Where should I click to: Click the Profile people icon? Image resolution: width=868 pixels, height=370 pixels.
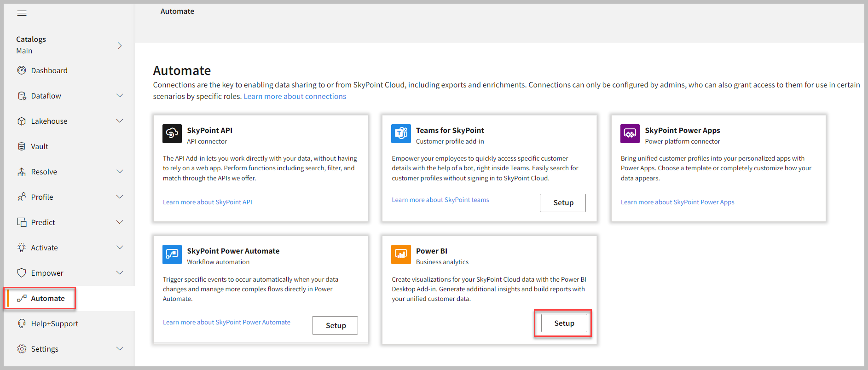(22, 197)
